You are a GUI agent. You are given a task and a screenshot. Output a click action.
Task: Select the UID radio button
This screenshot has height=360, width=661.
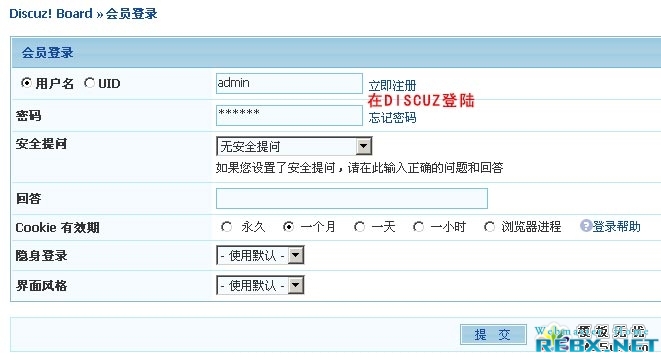89,83
